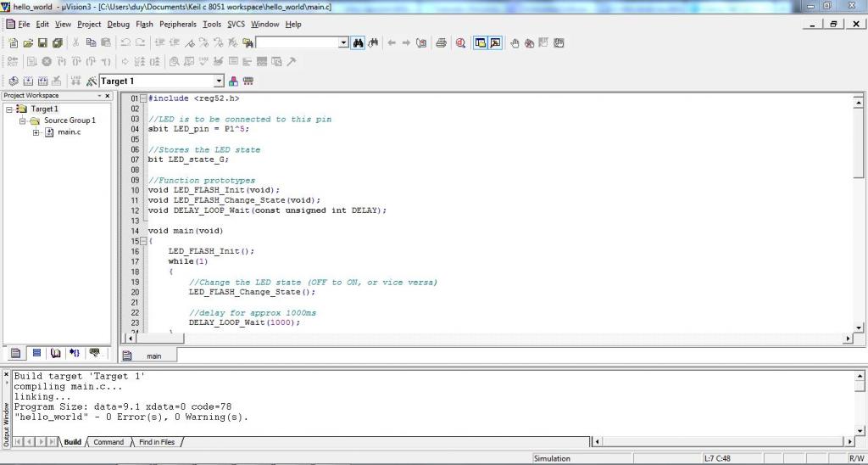This screenshot has height=465, width=868.
Task: Select the main editor file tab
Action: 149,356
